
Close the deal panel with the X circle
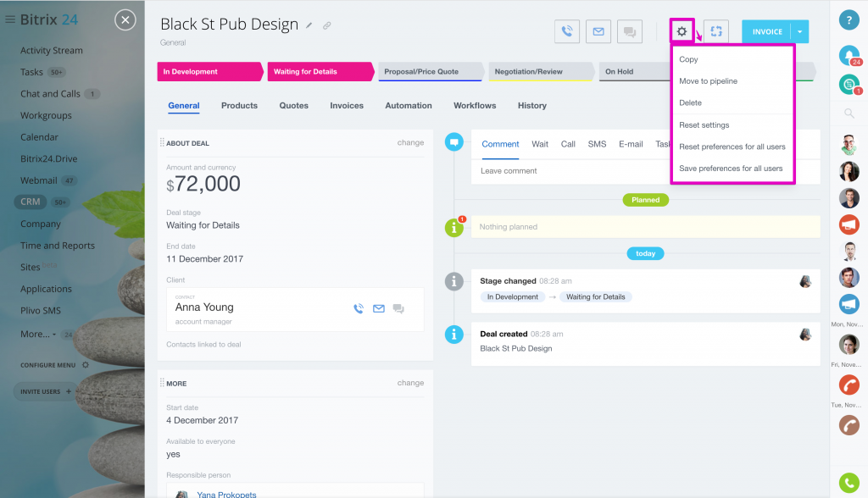125,20
